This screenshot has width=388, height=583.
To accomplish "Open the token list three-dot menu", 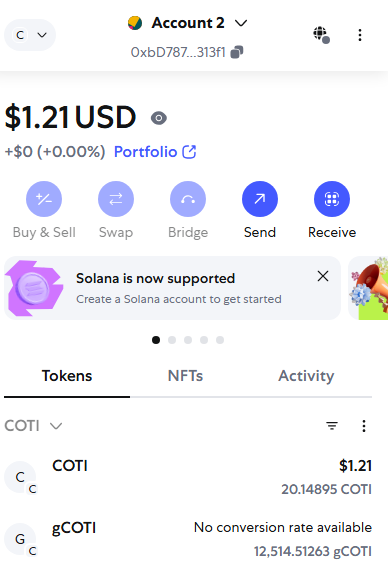I will pos(364,426).
